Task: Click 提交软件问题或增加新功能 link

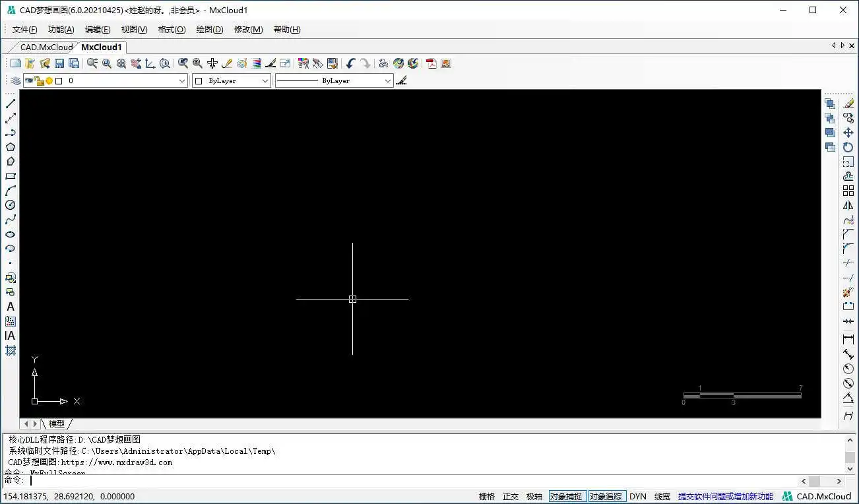Action: pos(726,496)
